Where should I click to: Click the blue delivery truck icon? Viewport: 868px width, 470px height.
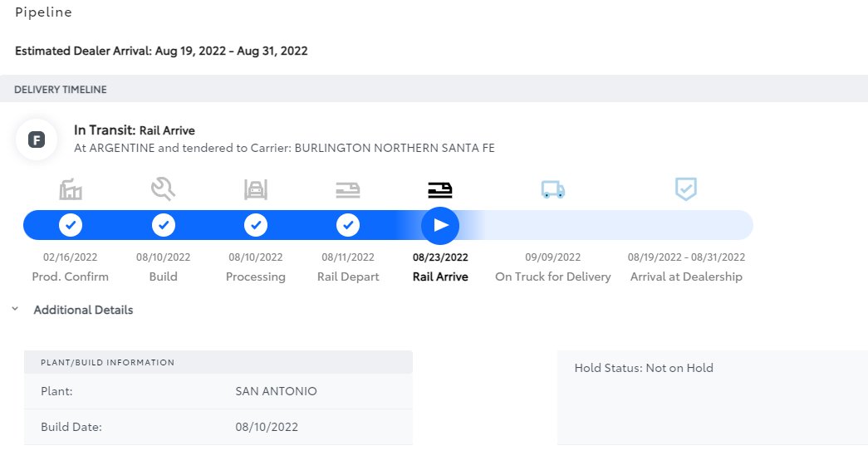pyautogui.click(x=553, y=189)
